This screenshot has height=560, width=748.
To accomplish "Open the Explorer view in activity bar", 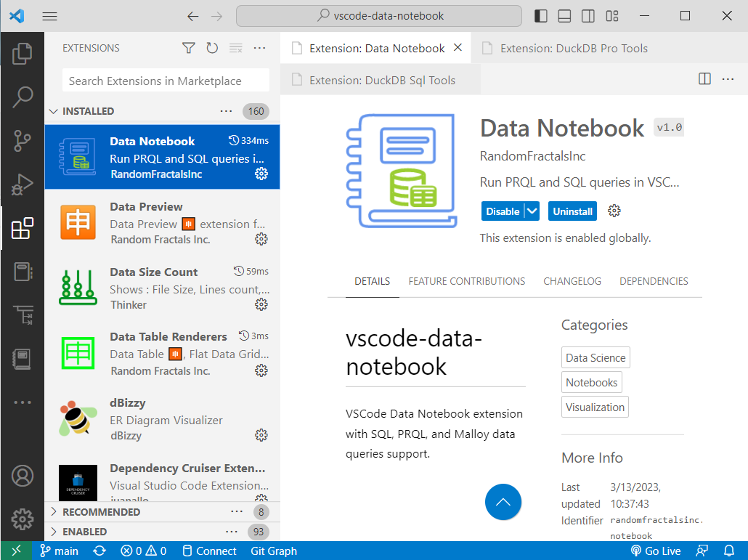I will tap(23, 54).
